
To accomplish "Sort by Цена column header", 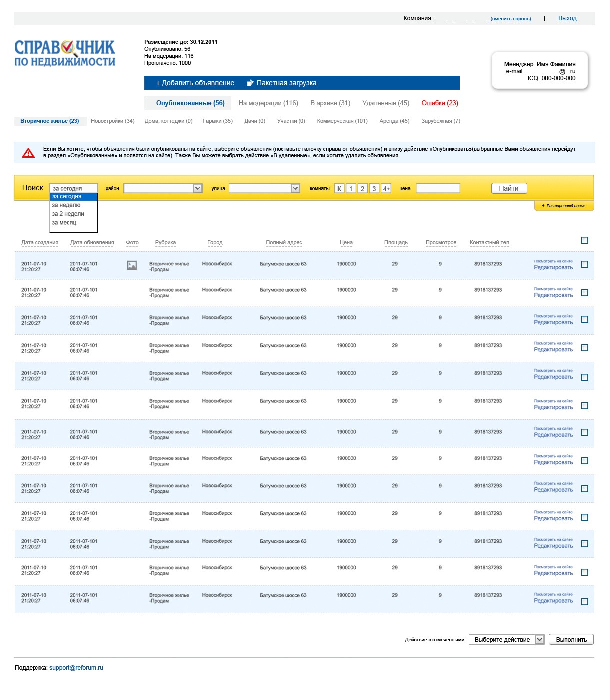I will (346, 242).
